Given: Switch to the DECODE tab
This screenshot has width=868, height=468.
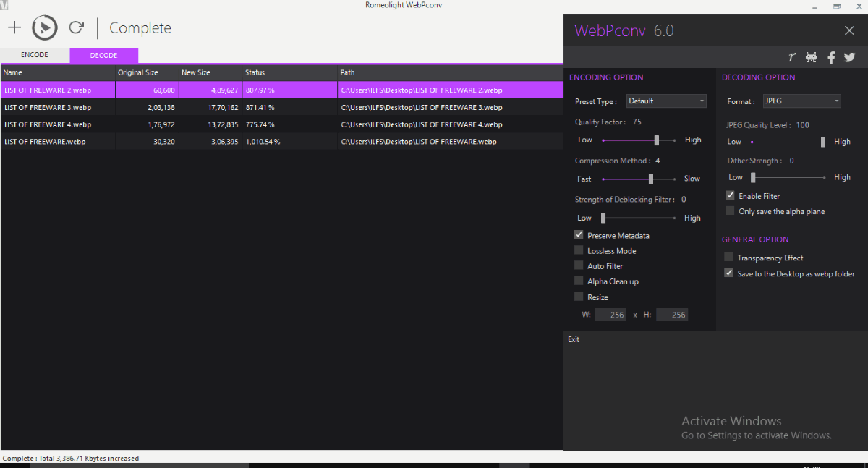Looking at the screenshot, I should [x=103, y=55].
